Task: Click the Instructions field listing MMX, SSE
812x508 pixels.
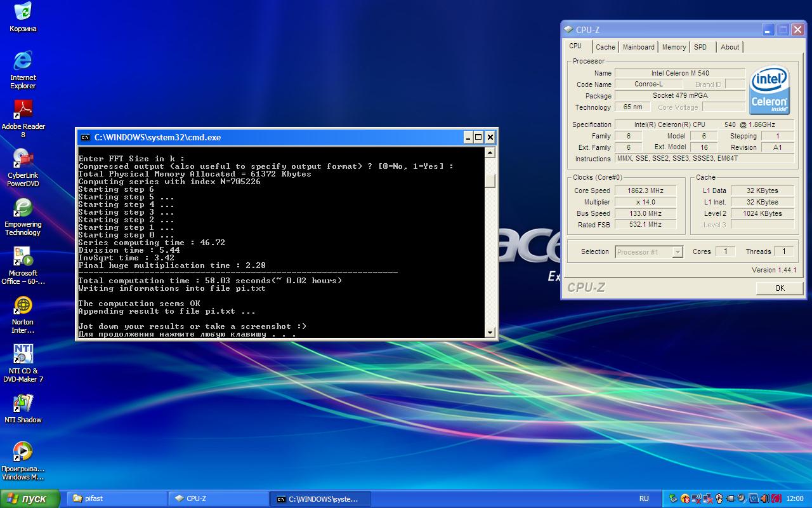Action: click(704, 158)
